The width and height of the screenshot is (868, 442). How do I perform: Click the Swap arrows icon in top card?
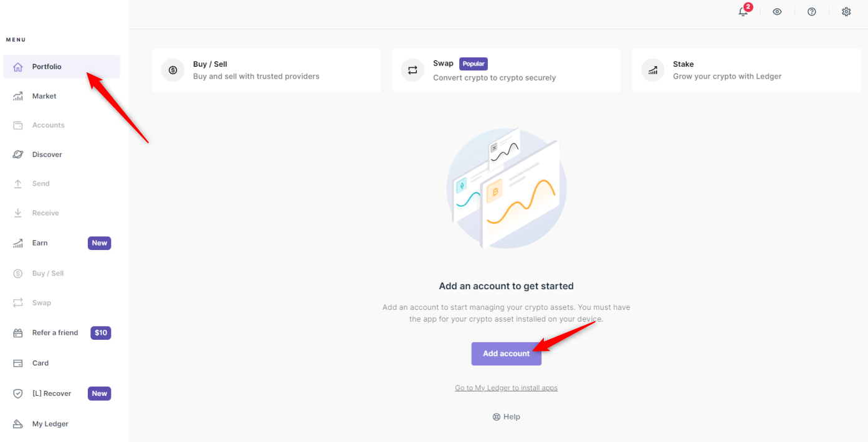click(x=413, y=70)
